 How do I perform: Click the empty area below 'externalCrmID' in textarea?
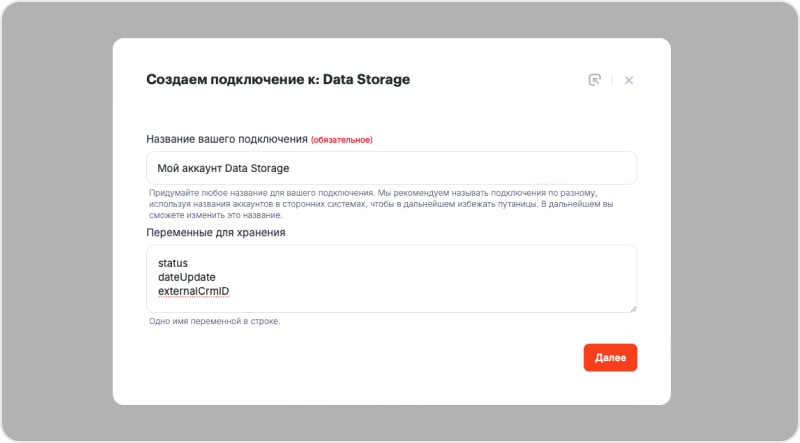(390, 304)
